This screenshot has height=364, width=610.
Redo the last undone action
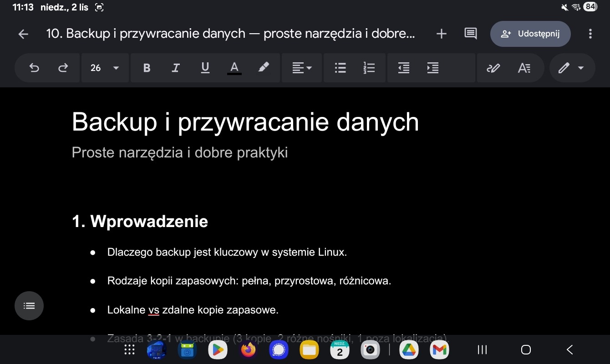click(x=63, y=68)
